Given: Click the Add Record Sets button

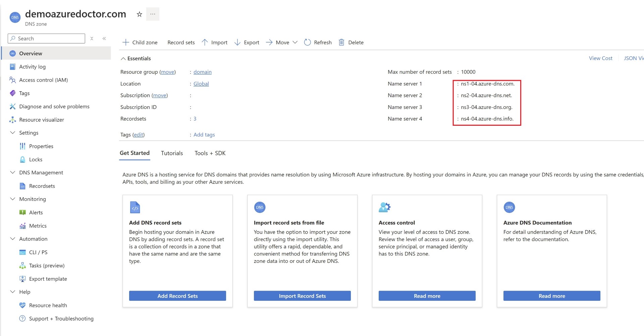Looking at the screenshot, I should (x=177, y=296).
